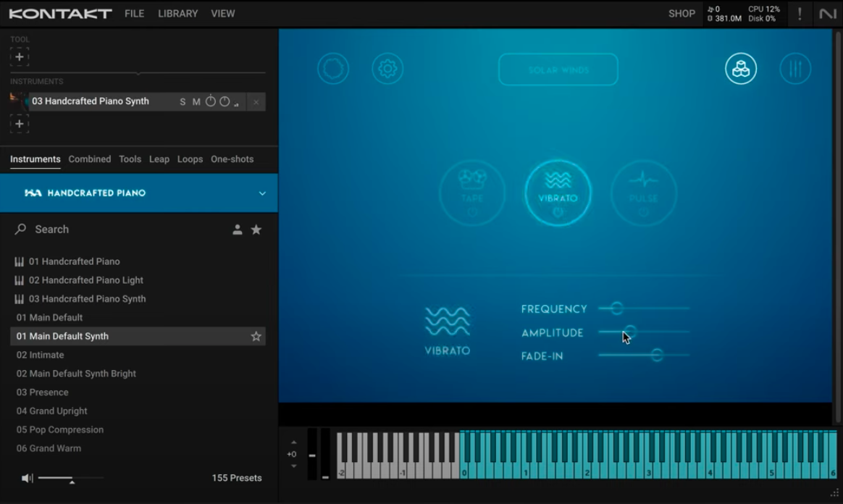Viewport: 843px width, 504px height.
Task: Transpose keyboard octave down arrow
Action: (x=293, y=466)
